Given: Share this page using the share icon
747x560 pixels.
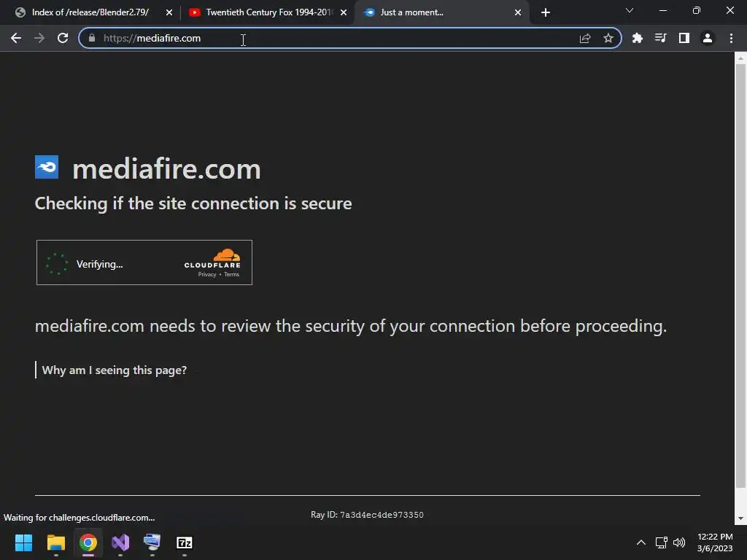Looking at the screenshot, I should click(585, 38).
